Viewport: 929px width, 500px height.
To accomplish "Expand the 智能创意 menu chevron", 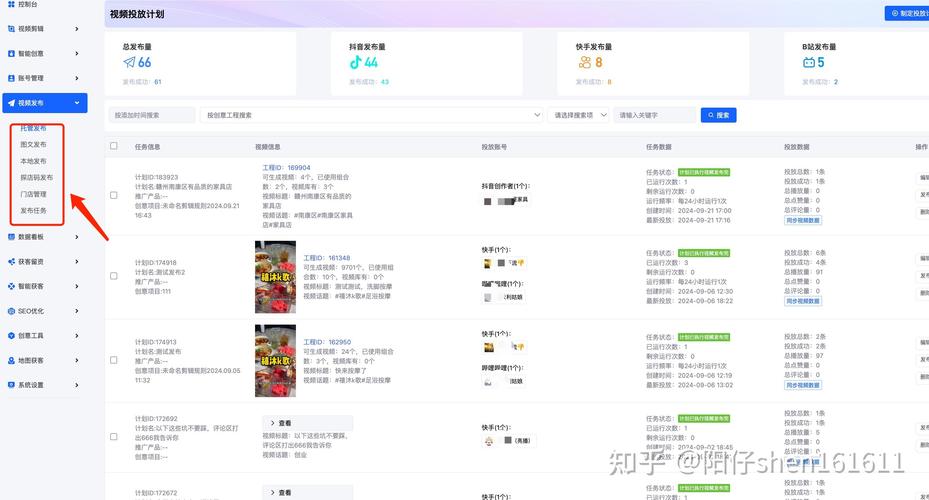I will tap(76, 53).
